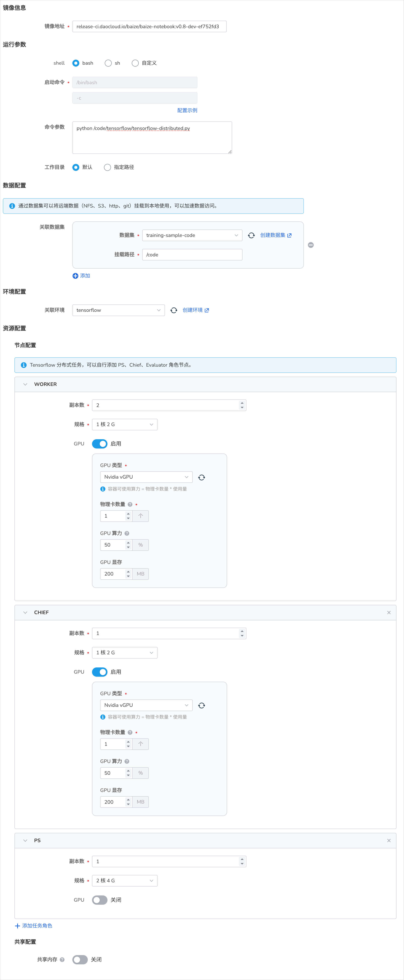Disable GPU for WORKER role
The height and width of the screenshot is (980, 404).
100,444
